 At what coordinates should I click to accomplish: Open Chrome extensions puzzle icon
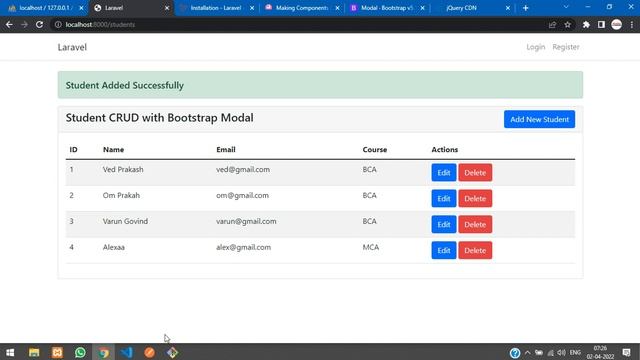(586, 24)
